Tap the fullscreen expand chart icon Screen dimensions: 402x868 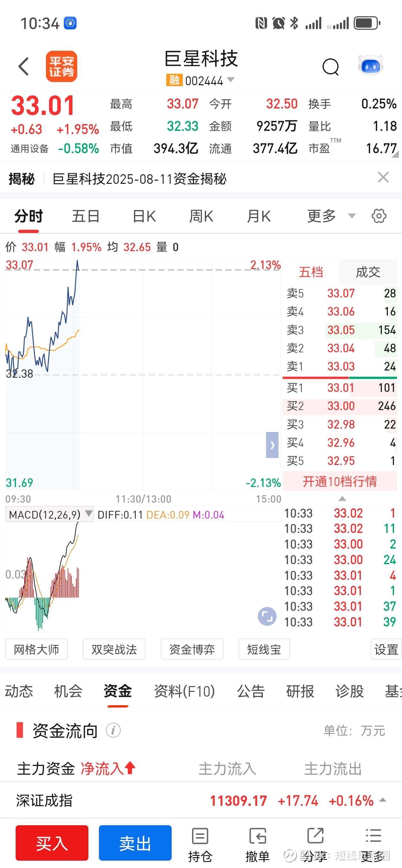click(267, 616)
